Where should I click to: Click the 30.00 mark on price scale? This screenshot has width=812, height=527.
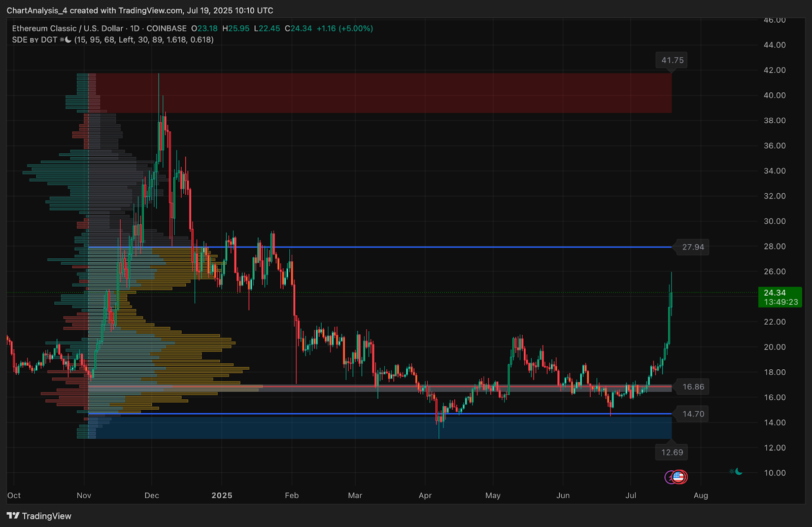tap(774, 221)
